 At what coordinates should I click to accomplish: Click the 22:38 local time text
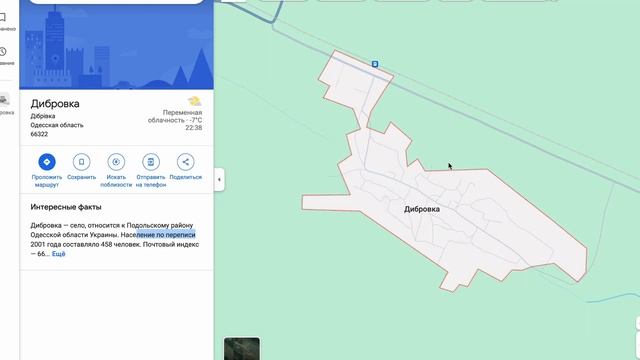[193, 128]
